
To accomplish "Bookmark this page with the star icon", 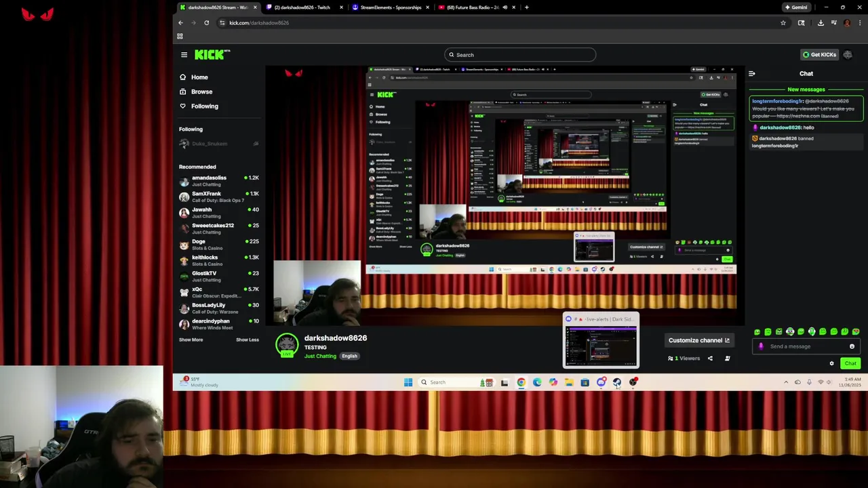I will point(783,23).
